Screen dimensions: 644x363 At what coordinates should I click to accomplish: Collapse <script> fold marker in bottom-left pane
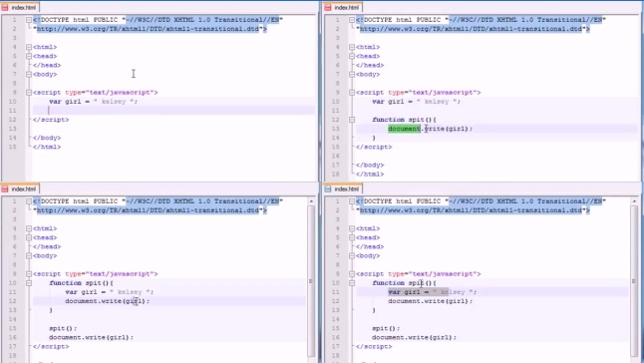point(29,274)
